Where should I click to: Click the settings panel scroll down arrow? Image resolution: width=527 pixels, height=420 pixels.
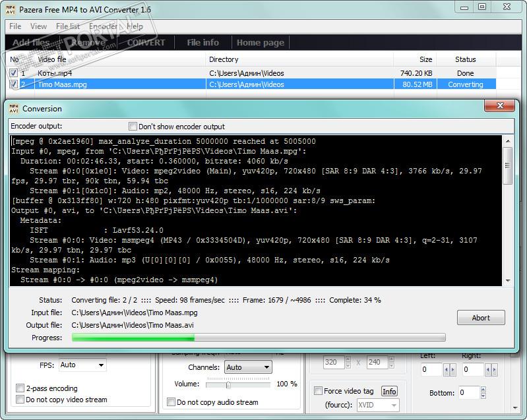(515, 408)
